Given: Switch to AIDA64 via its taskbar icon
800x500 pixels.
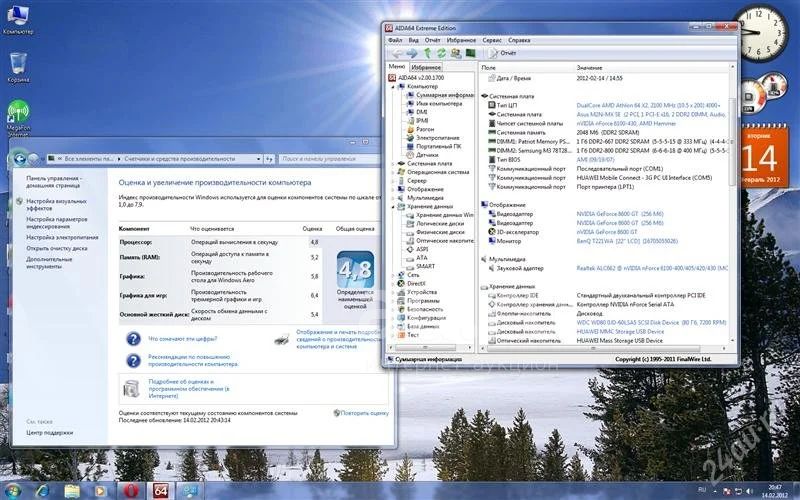Looking at the screenshot, I should click(161, 491).
